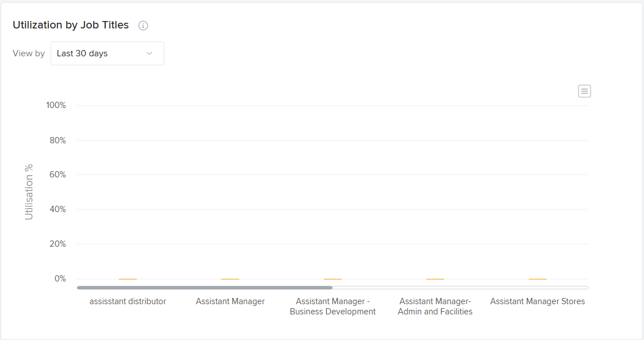Click the 100% y-axis tick label

click(x=56, y=106)
